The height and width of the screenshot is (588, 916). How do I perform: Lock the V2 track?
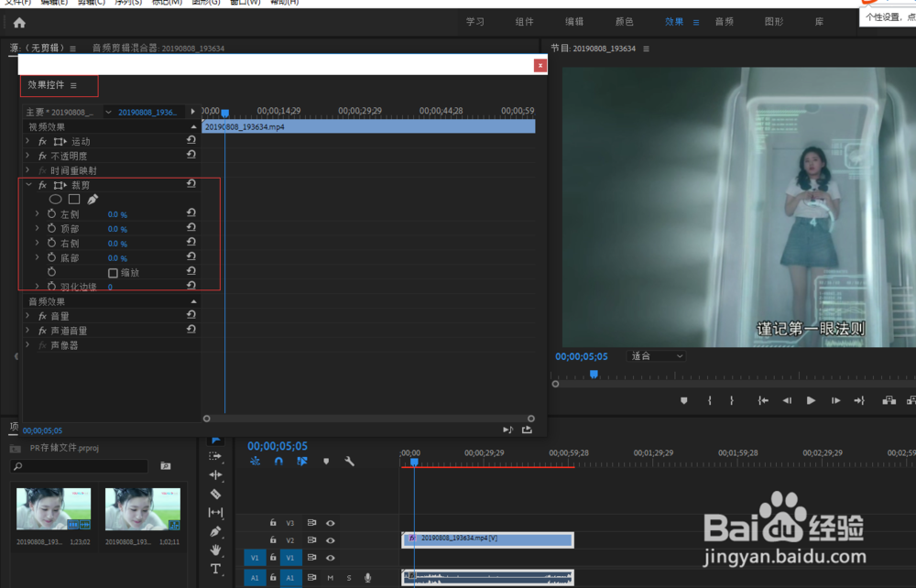pos(273,540)
